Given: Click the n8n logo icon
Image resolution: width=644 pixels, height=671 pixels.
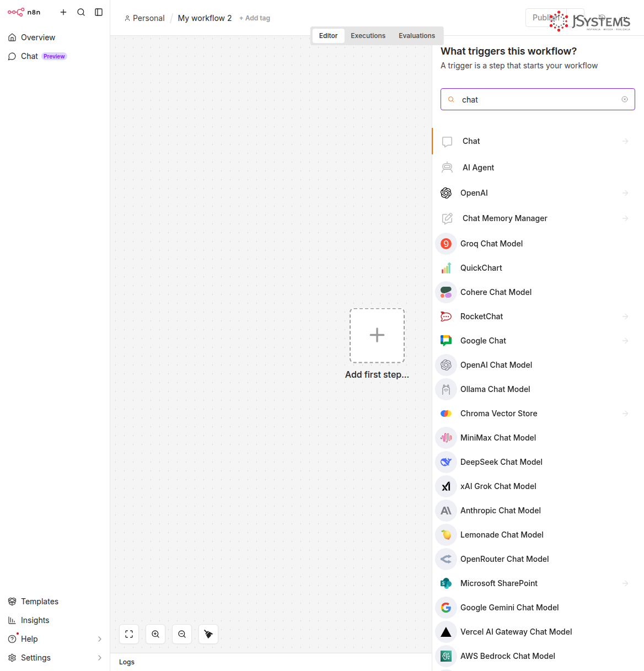Looking at the screenshot, I should pyautogui.click(x=16, y=12).
